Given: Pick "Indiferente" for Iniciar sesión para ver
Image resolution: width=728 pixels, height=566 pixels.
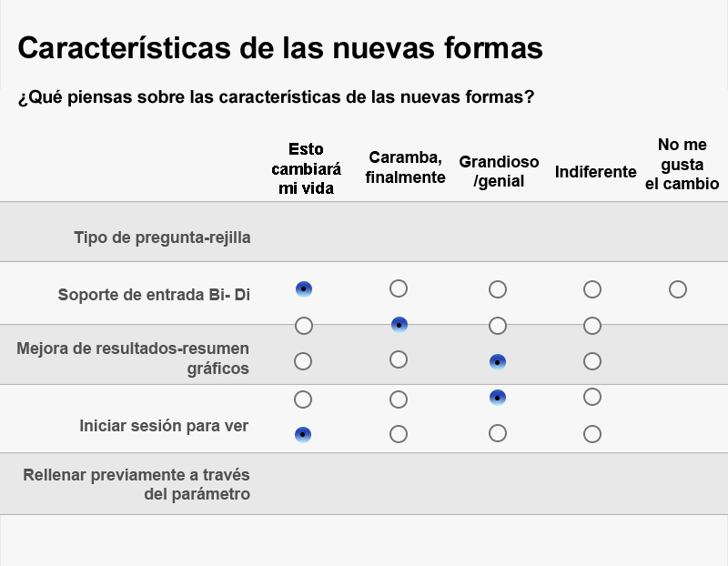Looking at the screenshot, I should (591, 435).
